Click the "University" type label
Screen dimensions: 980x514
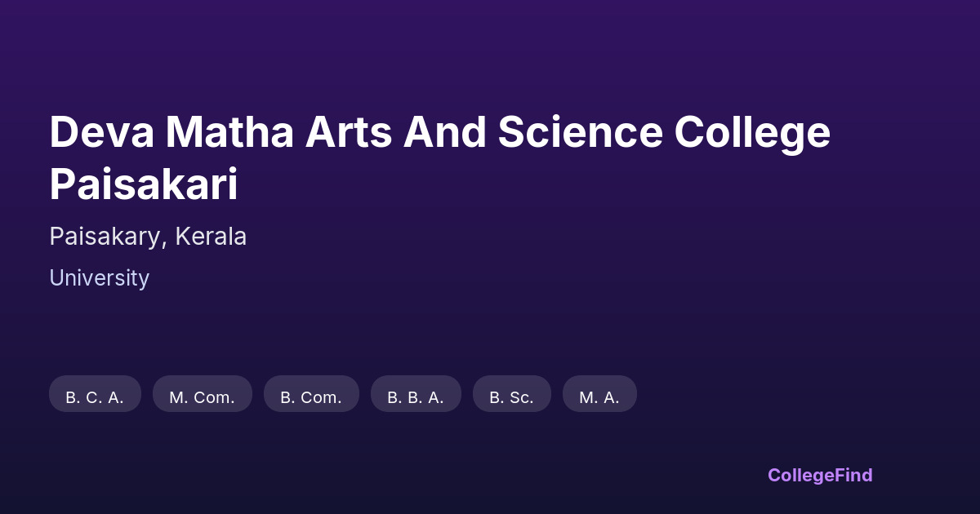pyautogui.click(x=99, y=278)
